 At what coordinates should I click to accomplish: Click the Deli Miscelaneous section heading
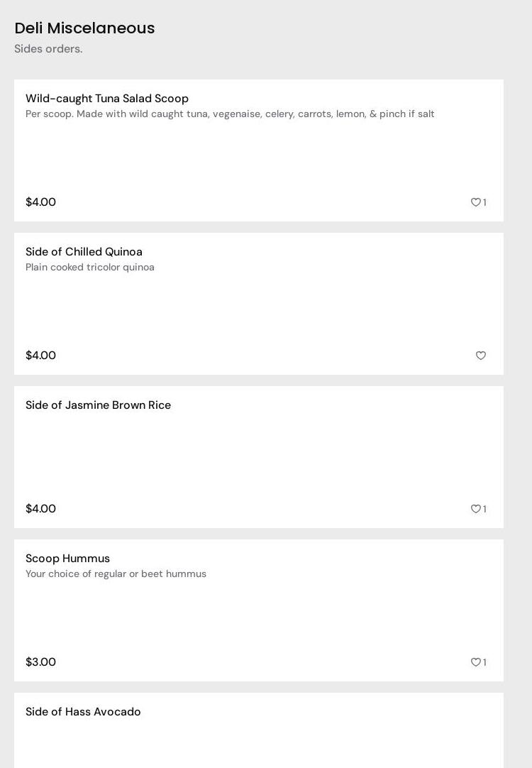coord(84,28)
